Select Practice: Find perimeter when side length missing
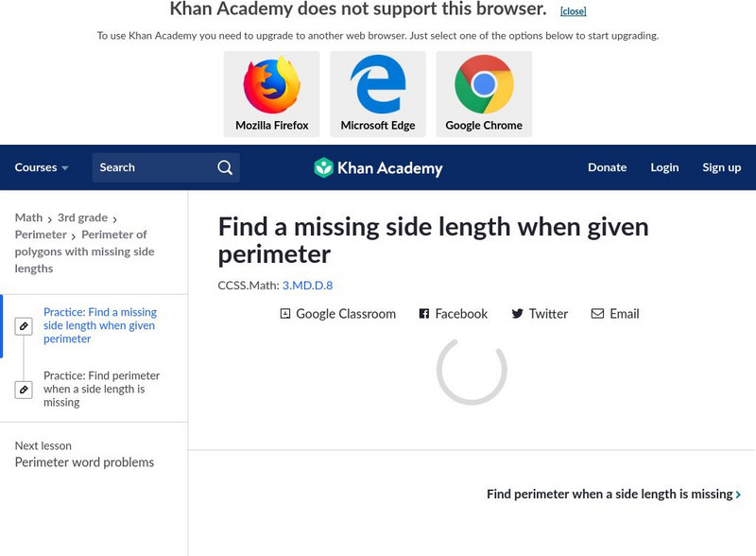The height and width of the screenshot is (556, 756). 101,389
